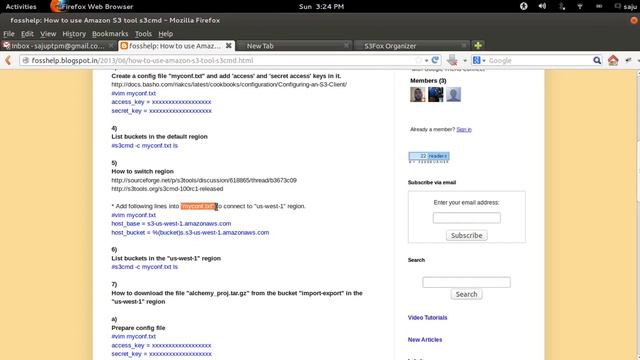Open the saju user menu
The width and height of the screenshot is (640, 360).
coord(626,6)
